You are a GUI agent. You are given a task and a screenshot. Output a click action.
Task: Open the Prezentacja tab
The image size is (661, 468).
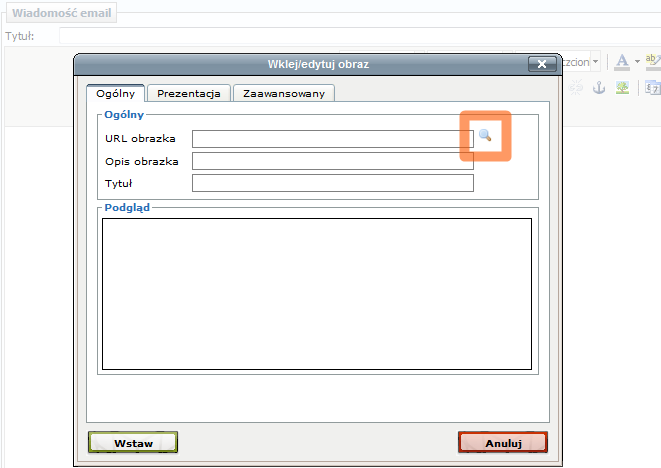point(191,93)
